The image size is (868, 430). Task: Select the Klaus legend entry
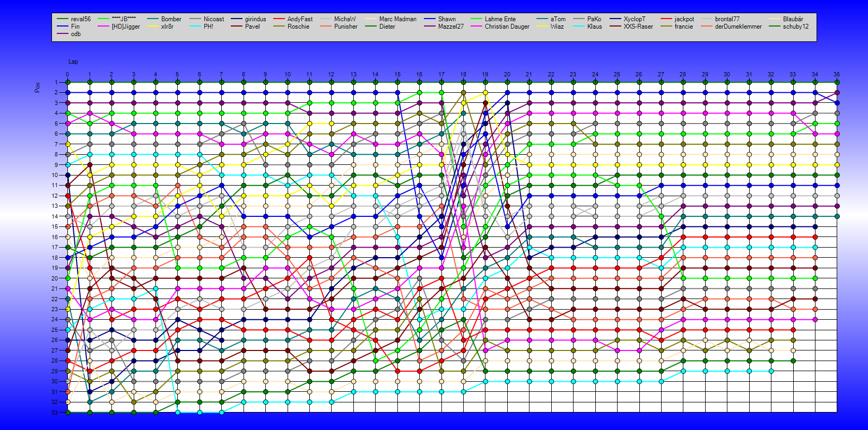click(x=588, y=27)
